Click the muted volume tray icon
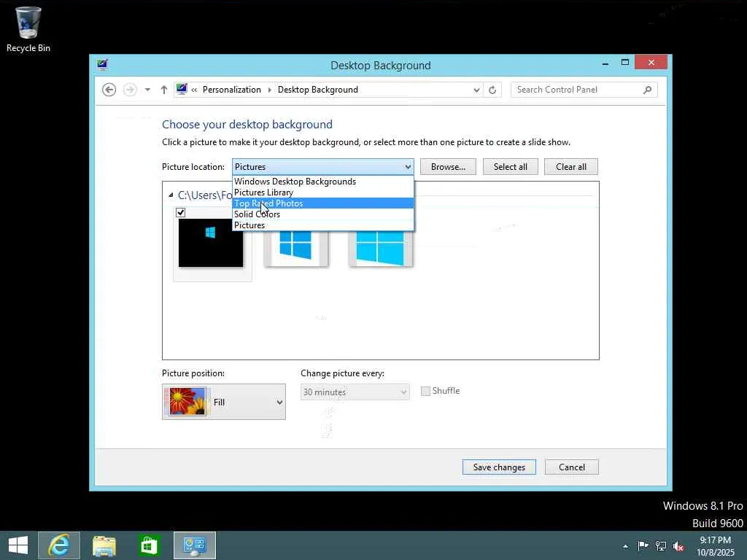The width and height of the screenshot is (747, 560). pyautogui.click(x=678, y=545)
